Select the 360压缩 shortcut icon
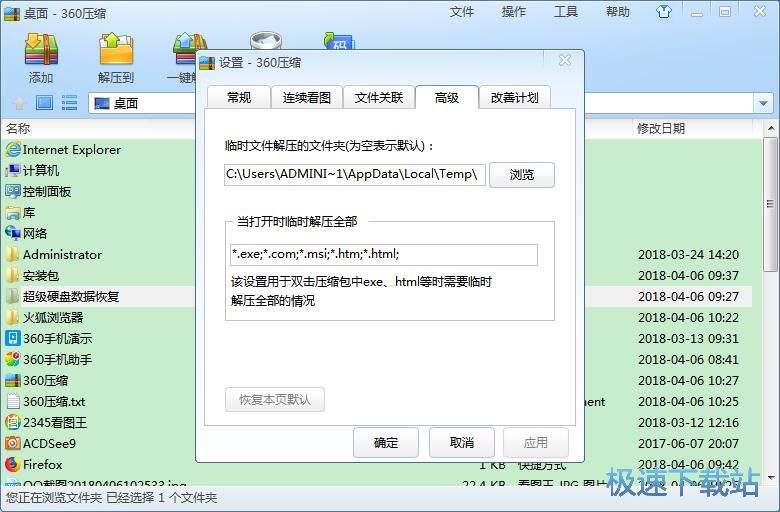The height and width of the screenshot is (512, 780). tap(13, 381)
